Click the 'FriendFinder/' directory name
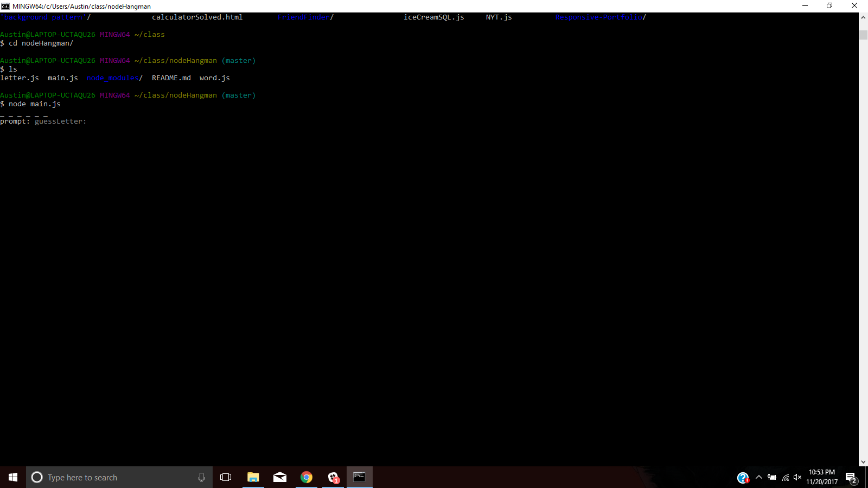Viewport: 868px width, 488px height. (x=306, y=17)
